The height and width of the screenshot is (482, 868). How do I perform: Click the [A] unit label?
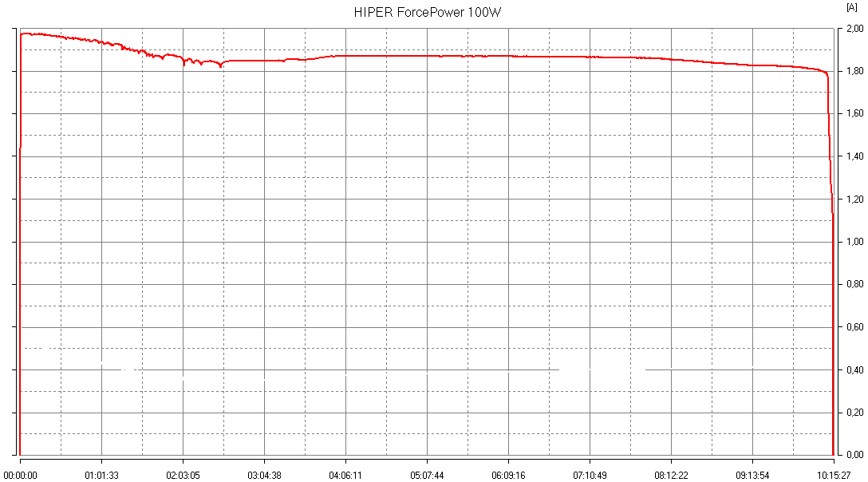pyautogui.click(x=852, y=6)
